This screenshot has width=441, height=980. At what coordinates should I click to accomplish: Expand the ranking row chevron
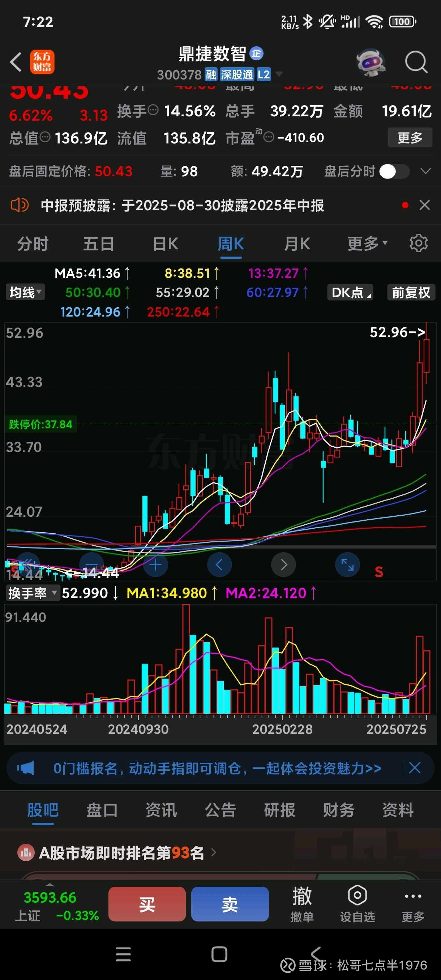pyautogui.click(x=214, y=853)
